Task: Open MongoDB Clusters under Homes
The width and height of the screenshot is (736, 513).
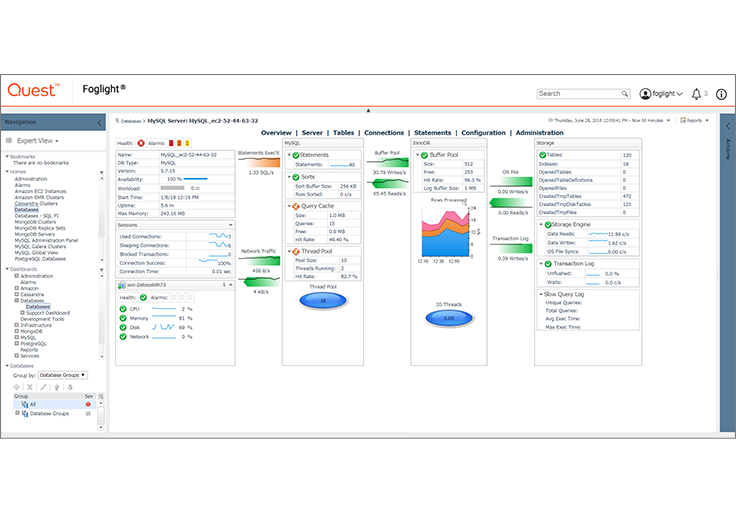Action: 35,222
